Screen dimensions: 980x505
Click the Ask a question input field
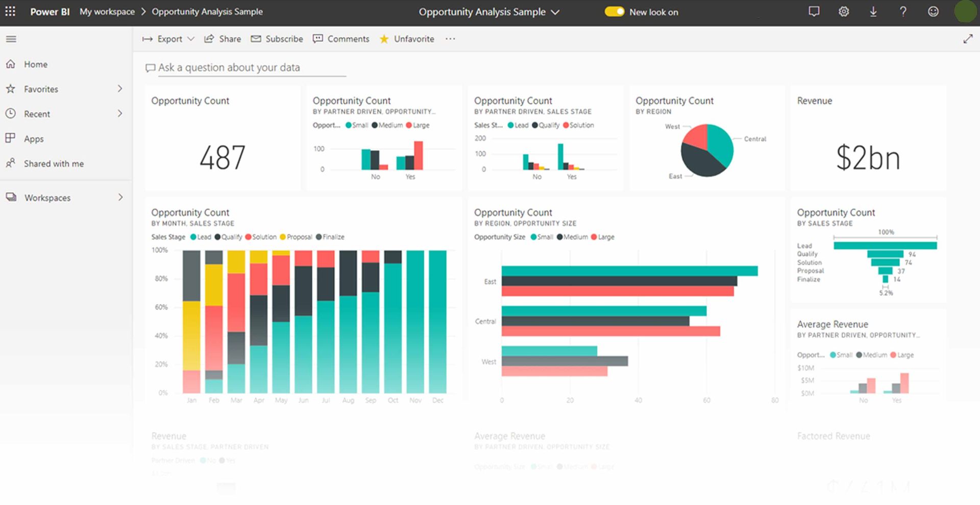tap(250, 67)
